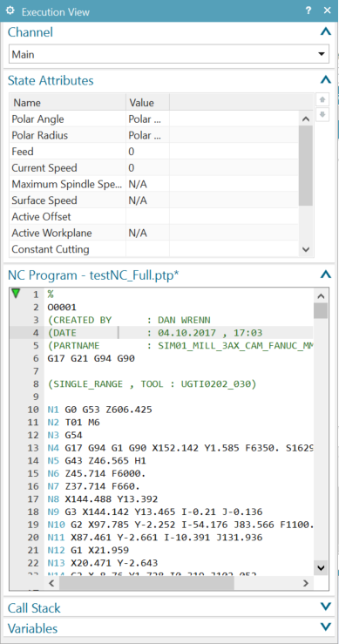Click line N5 G43 Z46.565 H1
This screenshot has width=339, height=644.
pos(97,460)
